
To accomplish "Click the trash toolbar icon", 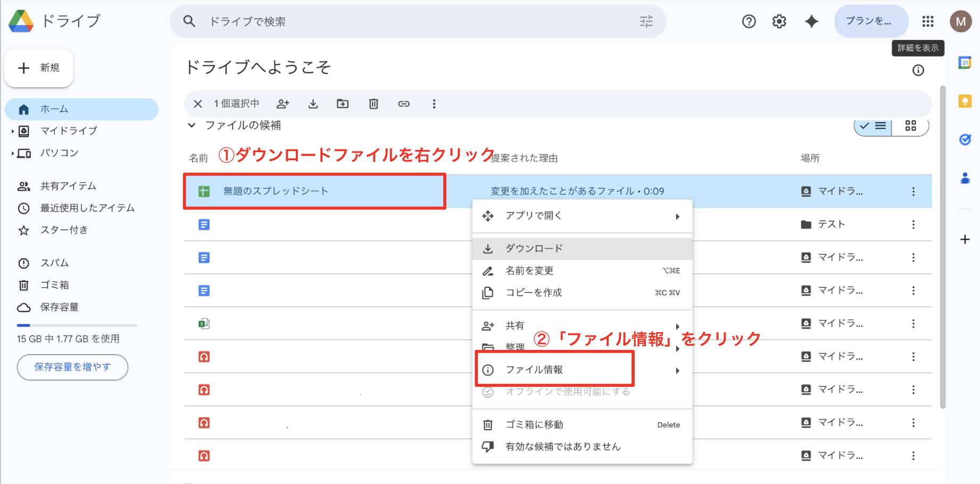I will (x=373, y=104).
